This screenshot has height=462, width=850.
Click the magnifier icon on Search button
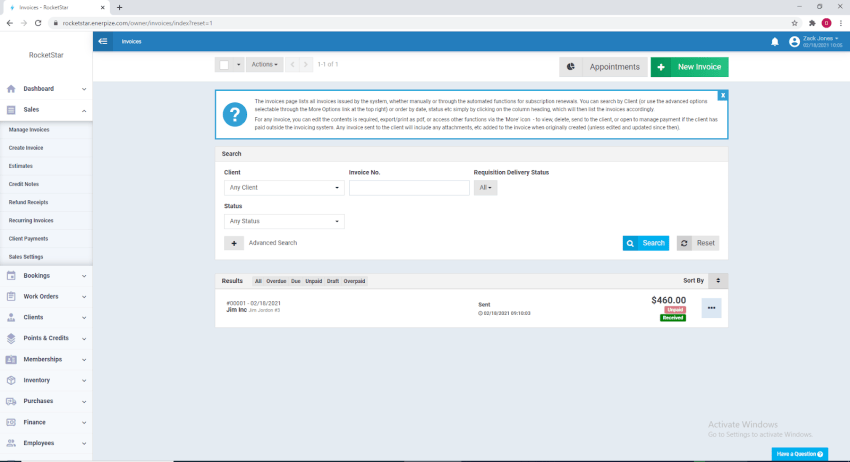[x=630, y=243]
